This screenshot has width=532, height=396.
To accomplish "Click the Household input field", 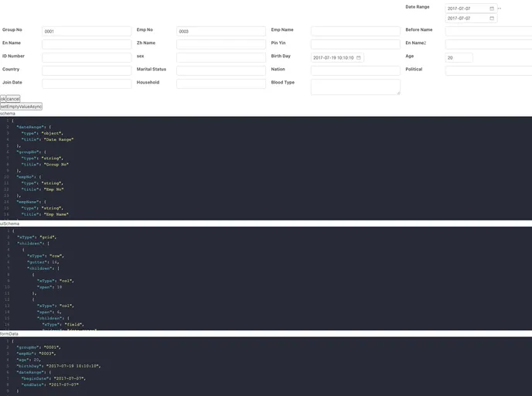I will (x=221, y=84).
